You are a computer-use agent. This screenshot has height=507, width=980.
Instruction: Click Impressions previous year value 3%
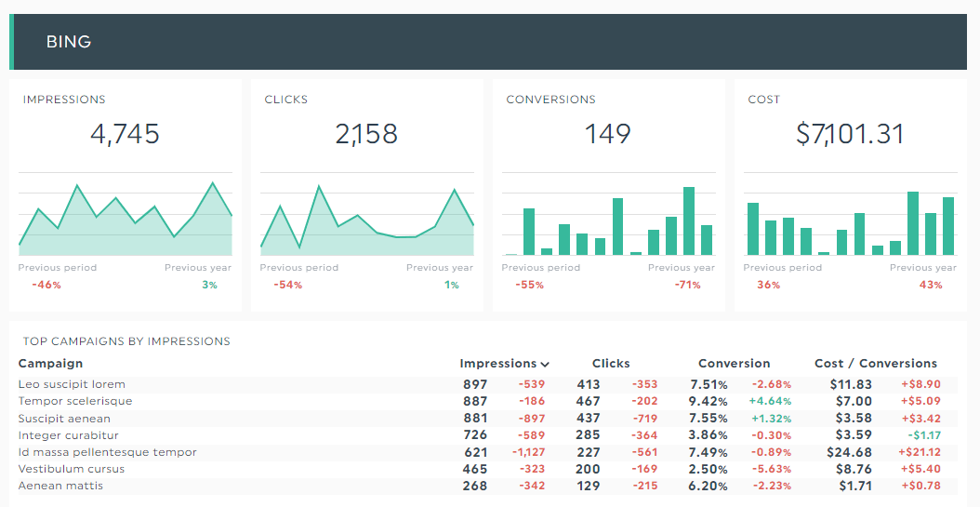tap(209, 285)
